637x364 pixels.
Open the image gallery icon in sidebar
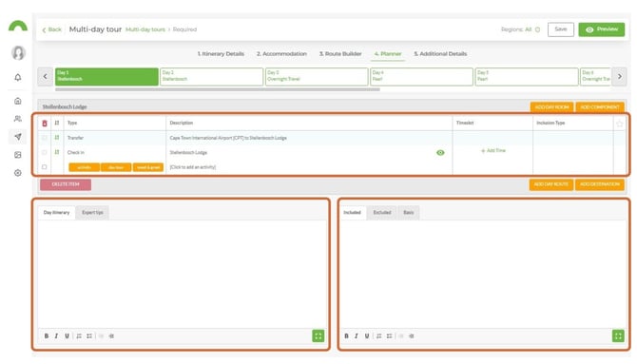tap(18, 155)
